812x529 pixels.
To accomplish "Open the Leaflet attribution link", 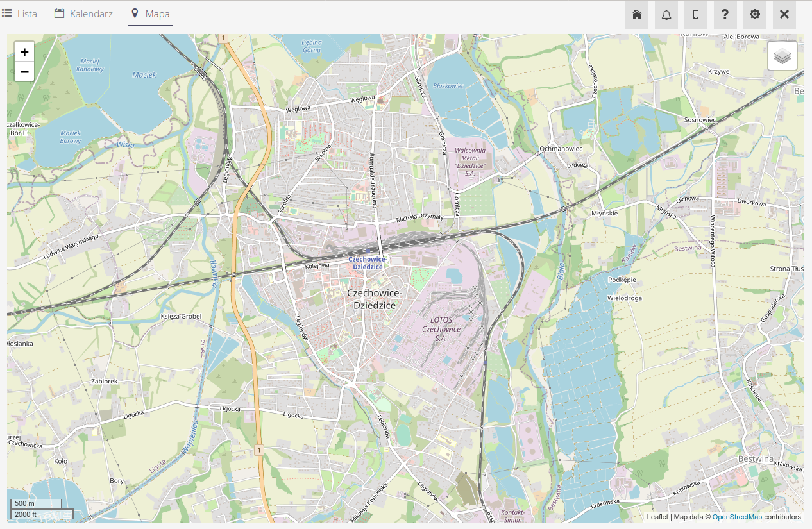I will pos(657,517).
